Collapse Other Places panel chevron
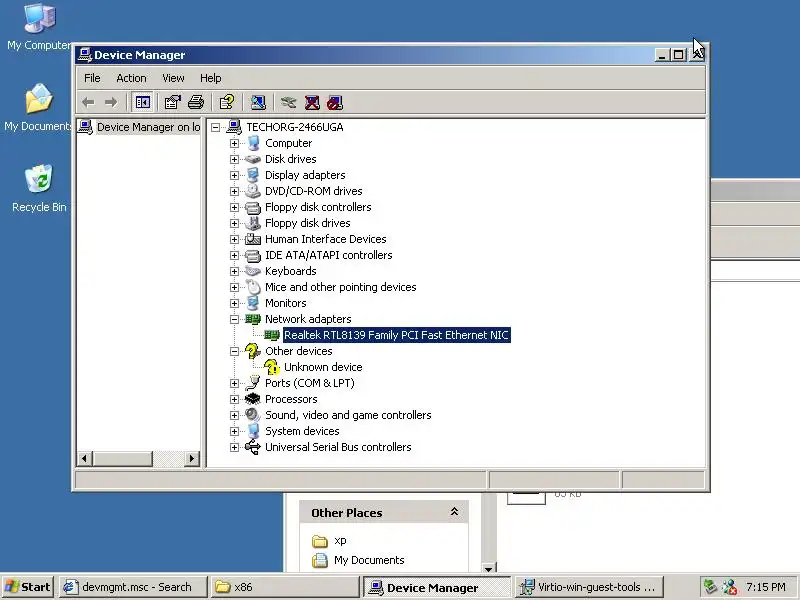The height and width of the screenshot is (600, 800). (x=454, y=512)
